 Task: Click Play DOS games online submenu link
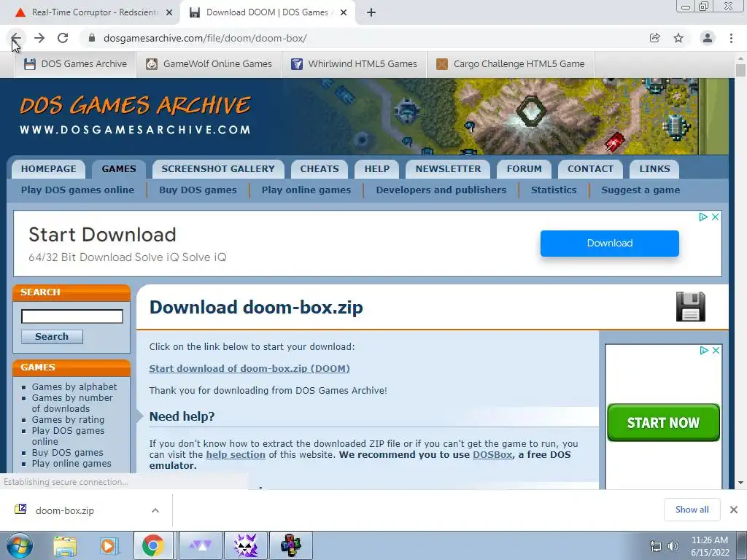(x=77, y=190)
